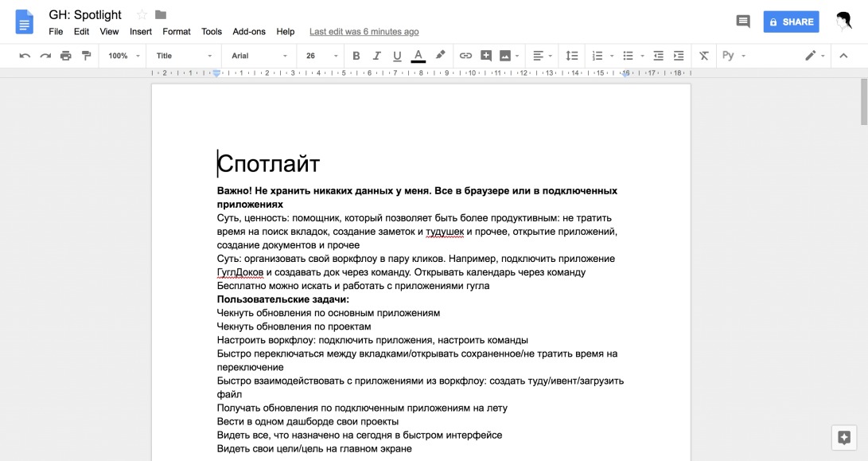This screenshot has height=461, width=868.
Task: Click the right indent ruler marker
Action: click(625, 74)
